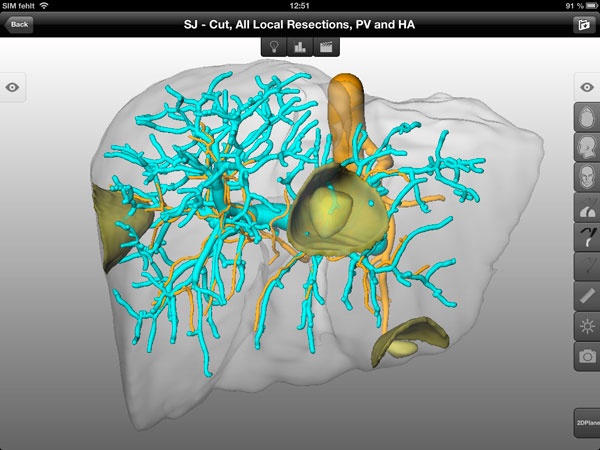Tap the 12:51 clock in status bar
Image resolution: width=600 pixels, height=450 pixels.
click(x=300, y=5)
